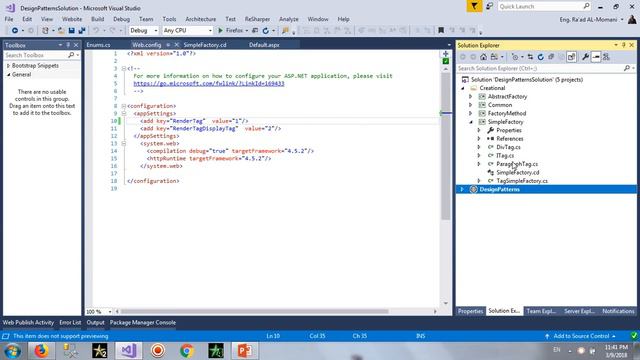Click the Save All toolbar icon
Screen dimensions: 640x360
(82, 31)
